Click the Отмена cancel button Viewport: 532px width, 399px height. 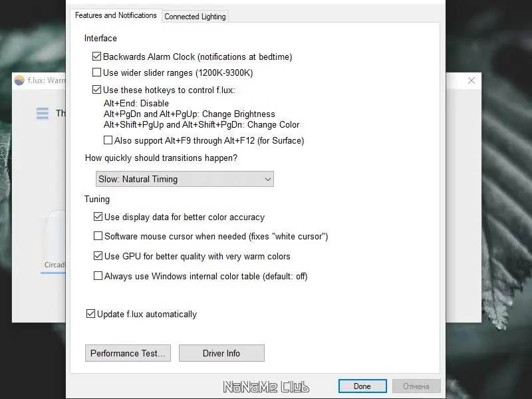click(x=416, y=386)
